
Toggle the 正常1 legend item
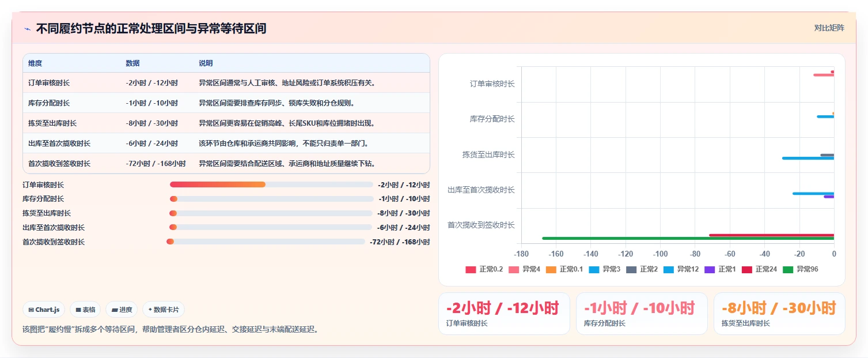720,269
